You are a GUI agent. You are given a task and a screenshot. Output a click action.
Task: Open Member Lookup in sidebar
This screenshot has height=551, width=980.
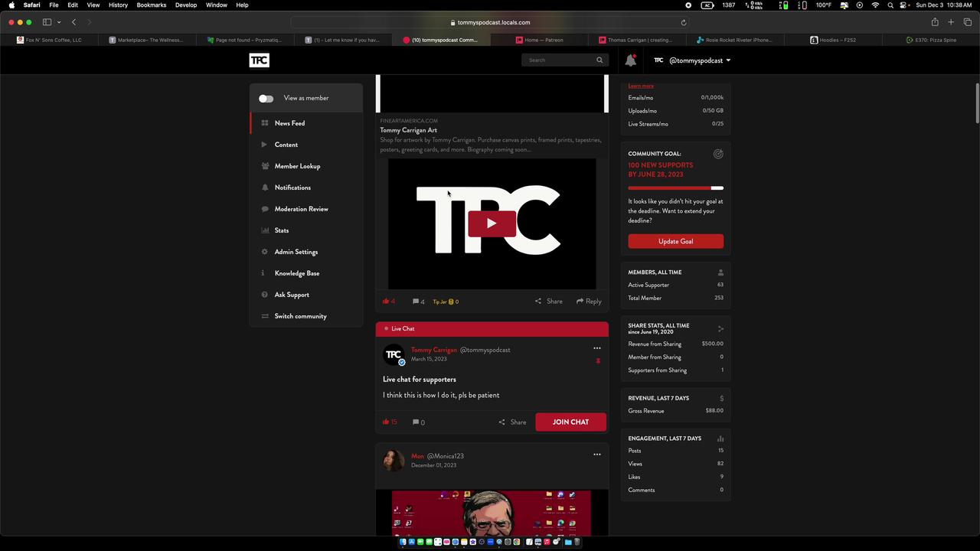(x=297, y=166)
